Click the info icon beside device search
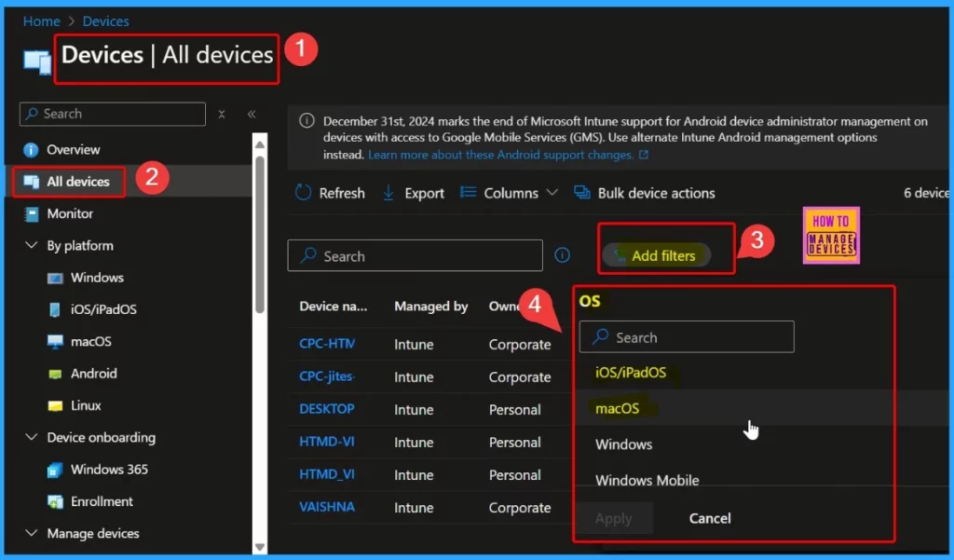 (x=562, y=255)
